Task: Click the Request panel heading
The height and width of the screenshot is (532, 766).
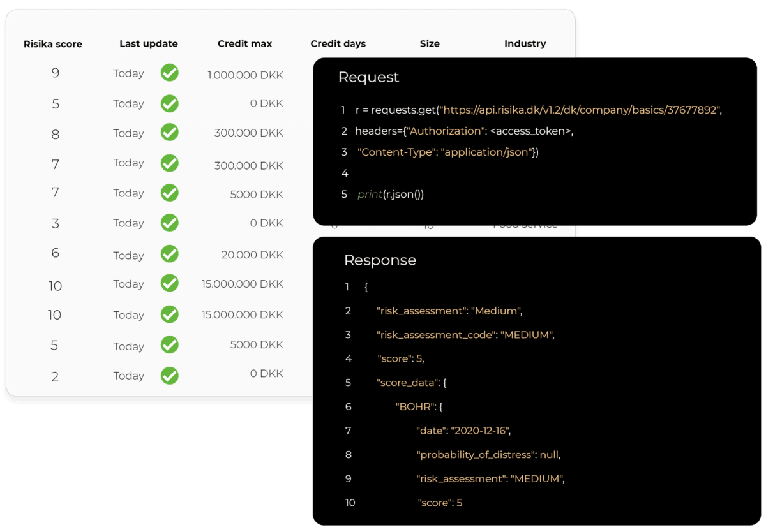Action: click(x=368, y=77)
